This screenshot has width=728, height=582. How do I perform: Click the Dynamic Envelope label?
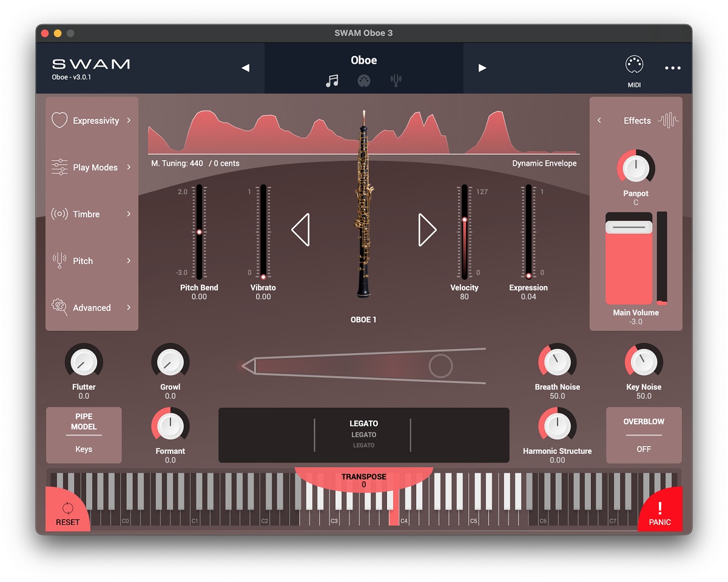[x=544, y=163]
